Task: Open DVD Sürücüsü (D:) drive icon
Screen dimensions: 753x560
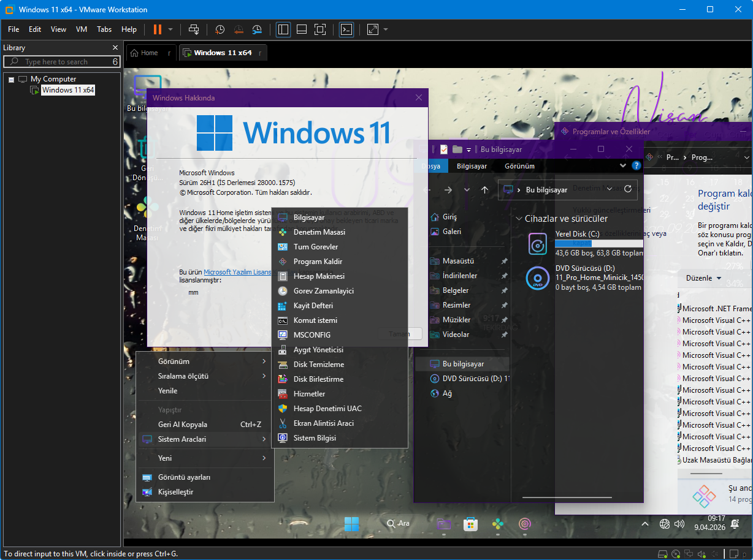Action: click(x=538, y=278)
